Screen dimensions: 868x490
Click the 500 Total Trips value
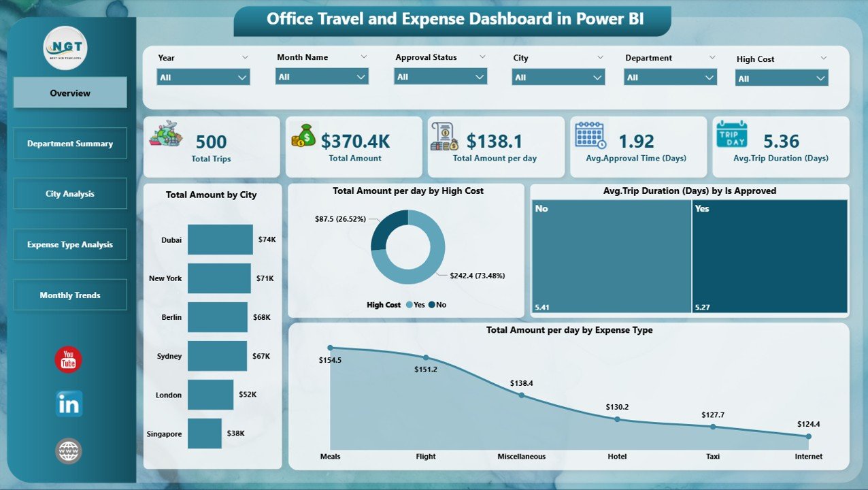(212, 142)
